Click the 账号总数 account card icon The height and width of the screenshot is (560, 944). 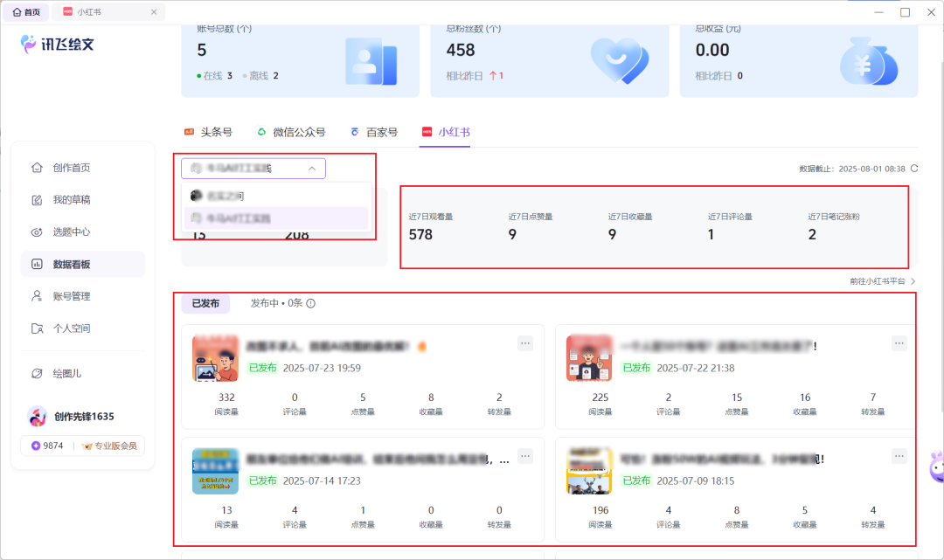click(371, 61)
